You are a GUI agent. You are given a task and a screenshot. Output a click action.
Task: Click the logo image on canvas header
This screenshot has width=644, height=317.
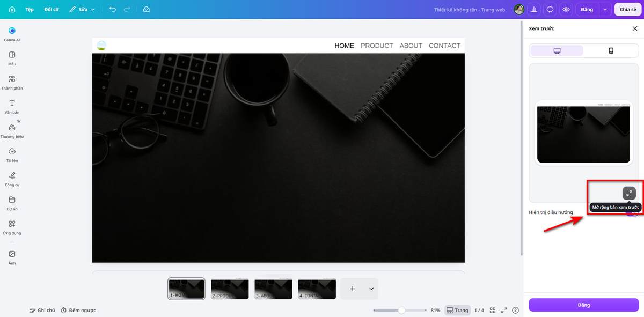point(101,46)
